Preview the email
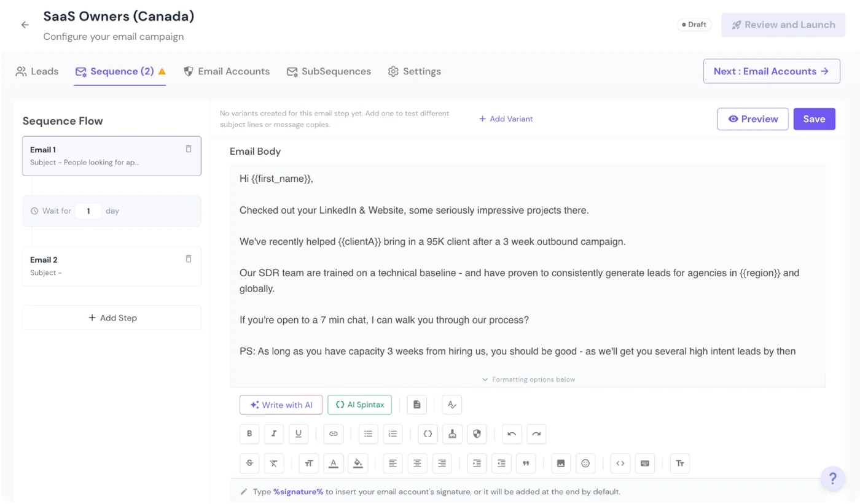The image size is (860, 504). [752, 119]
